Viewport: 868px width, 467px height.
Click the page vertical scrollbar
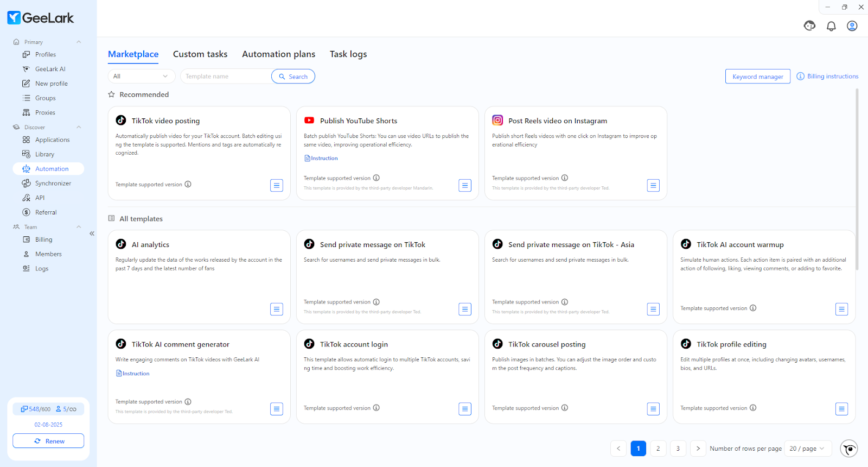(x=857, y=179)
